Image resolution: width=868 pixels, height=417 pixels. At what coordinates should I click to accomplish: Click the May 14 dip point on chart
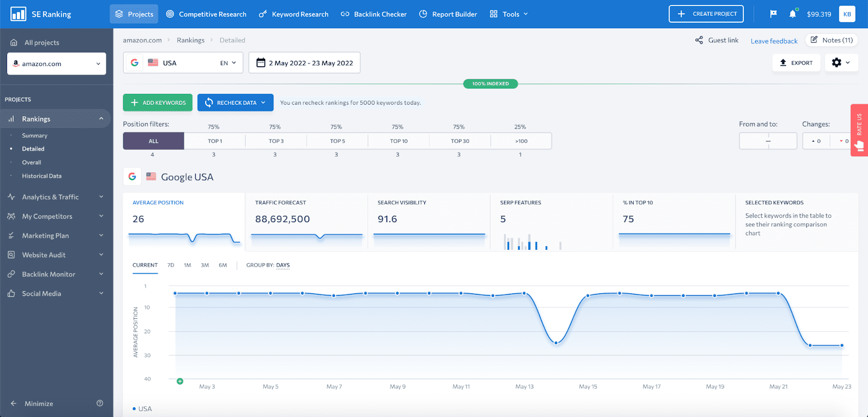coord(556,343)
